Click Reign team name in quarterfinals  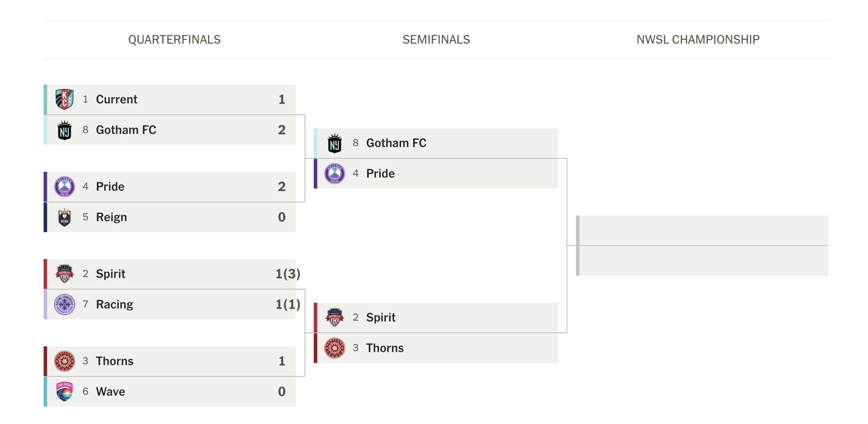111,217
